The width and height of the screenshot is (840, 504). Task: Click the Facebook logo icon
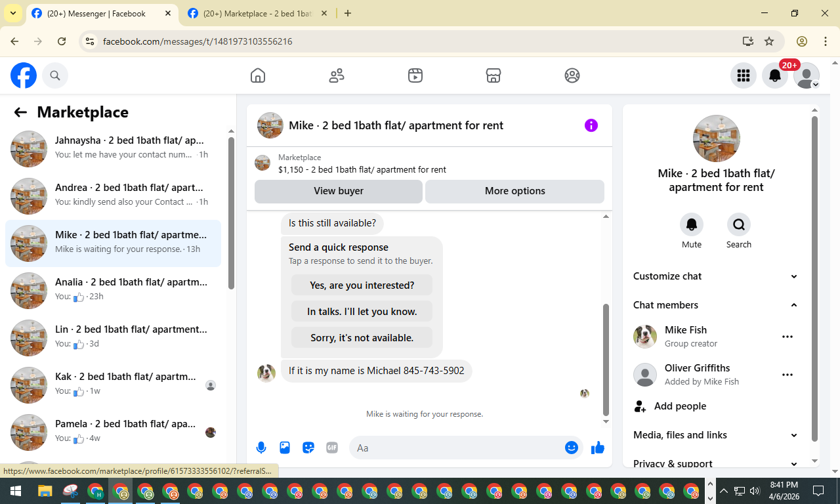tap(24, 75)
